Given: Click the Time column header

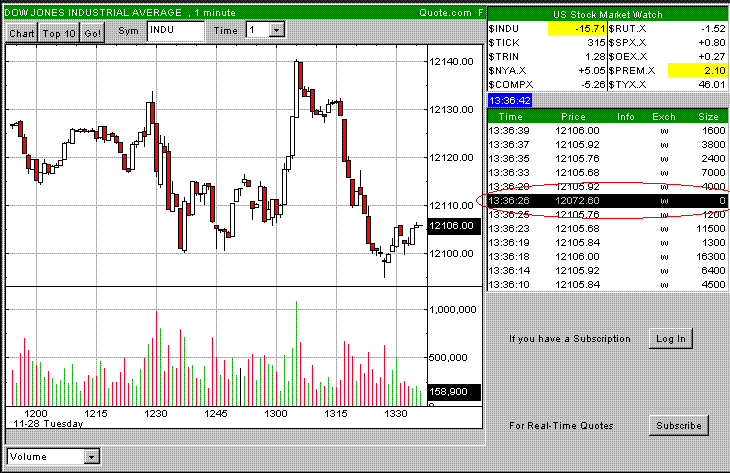Looking at the screenshot, I should tap(510, 117).
